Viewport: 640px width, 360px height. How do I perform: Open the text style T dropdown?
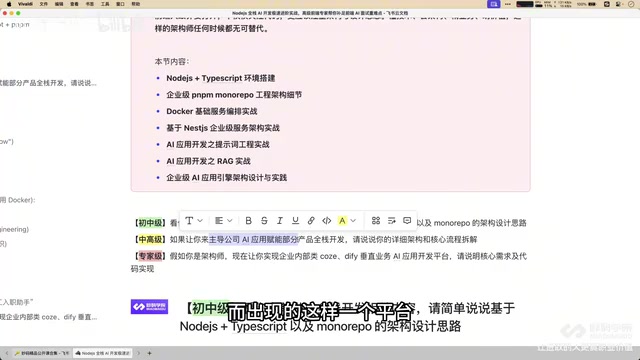[x=193, y=221]
